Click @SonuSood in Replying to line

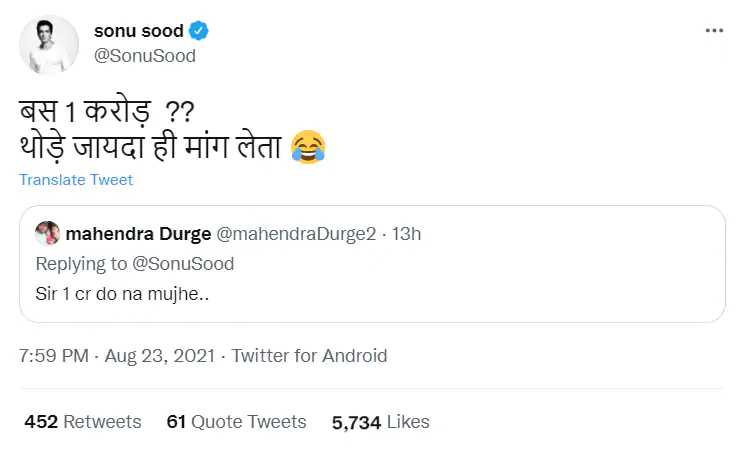point(183,264)
